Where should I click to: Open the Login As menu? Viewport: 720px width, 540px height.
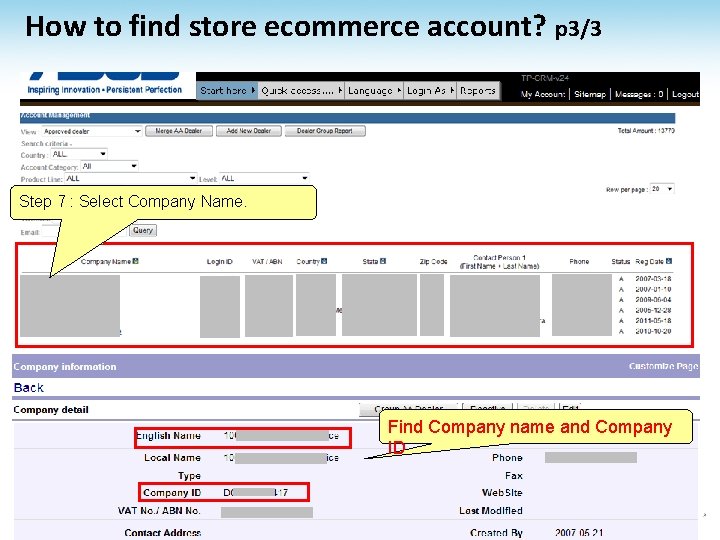(430, 91)
